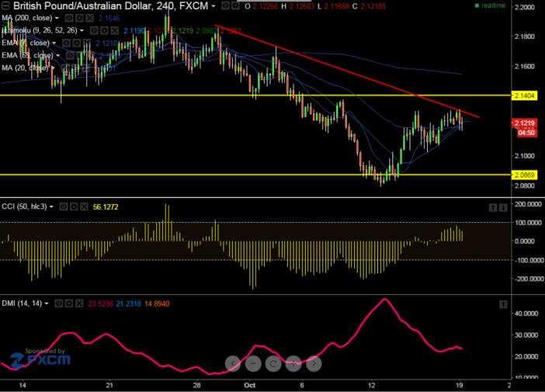Expand MA (20, close) dropdown arrow
Screen dimensions: 545x392
tap(53, 68)
